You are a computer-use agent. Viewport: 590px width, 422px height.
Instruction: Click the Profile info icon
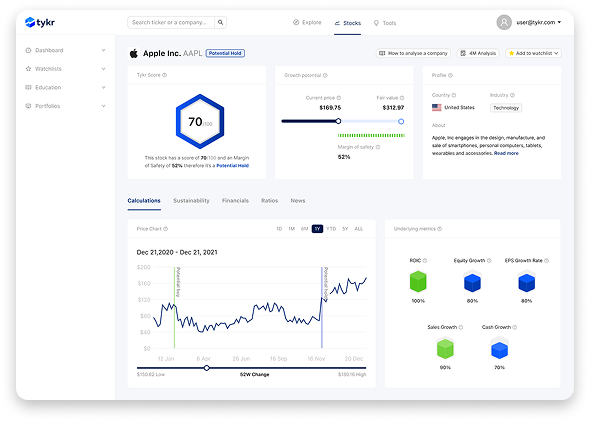click(450, 75)
